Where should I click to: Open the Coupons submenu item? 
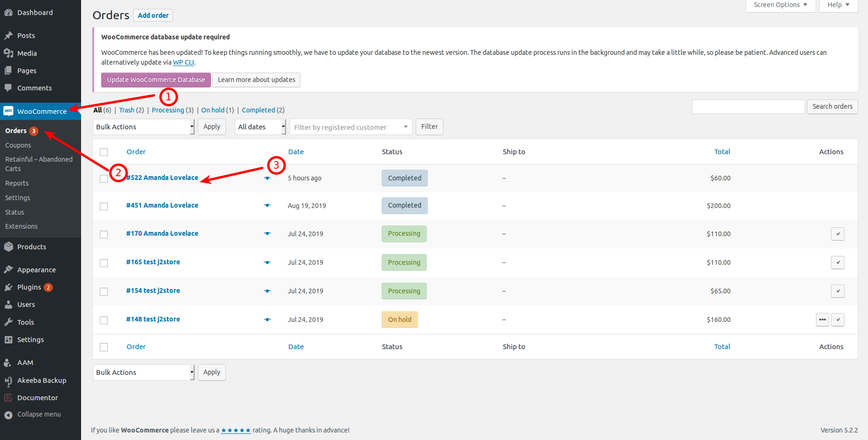tap(18, 146)
